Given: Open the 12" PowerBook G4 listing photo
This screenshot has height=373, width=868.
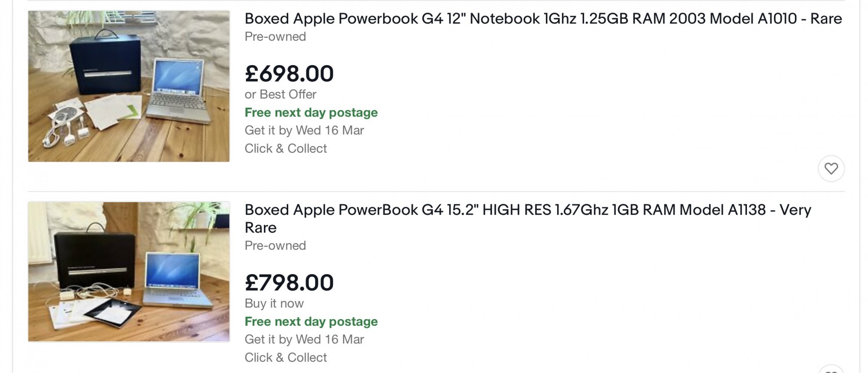Looking at the screenshot, I should pyautogui.click(x=129, y=86).
